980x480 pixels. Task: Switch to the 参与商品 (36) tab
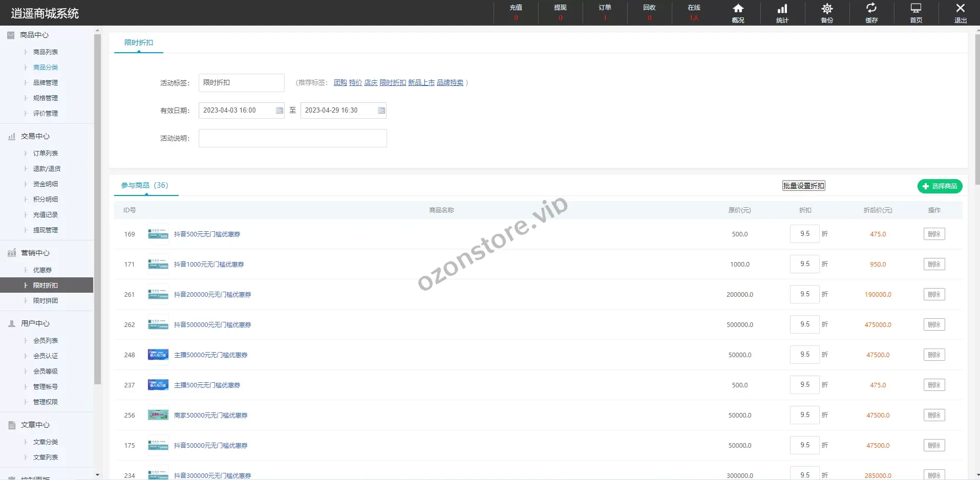pyautogui.click(x=144, y=185)
